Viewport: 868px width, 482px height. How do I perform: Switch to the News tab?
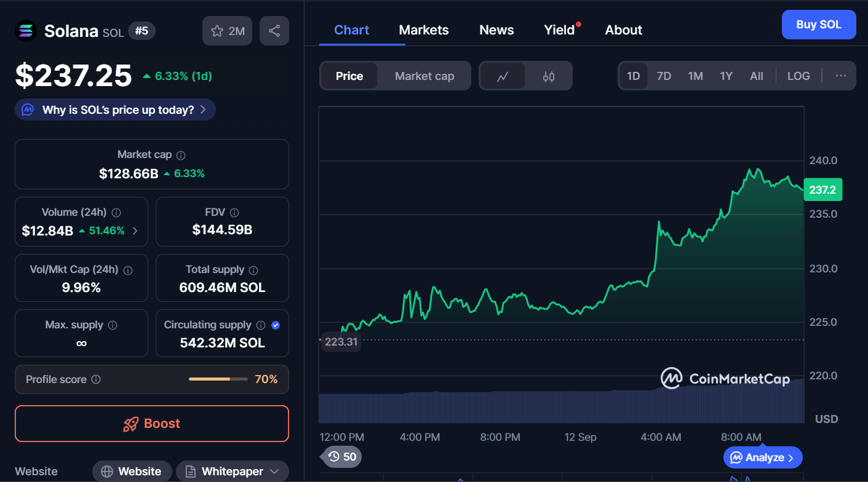click(496, 30)
